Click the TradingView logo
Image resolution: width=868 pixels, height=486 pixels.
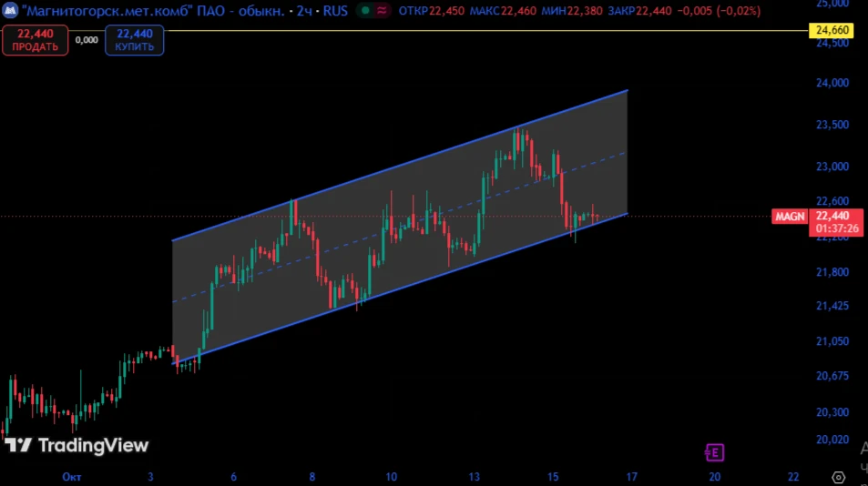77,445
